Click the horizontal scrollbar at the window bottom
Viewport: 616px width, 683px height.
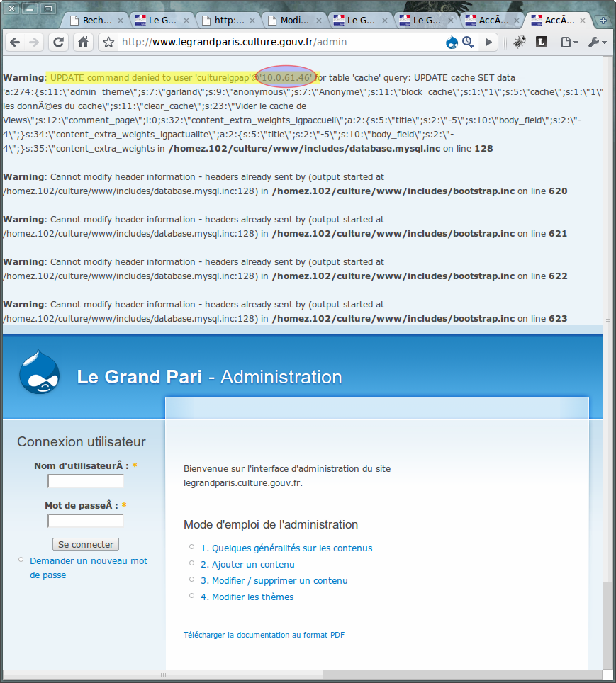pyautogui.click(x=163, y=674)
